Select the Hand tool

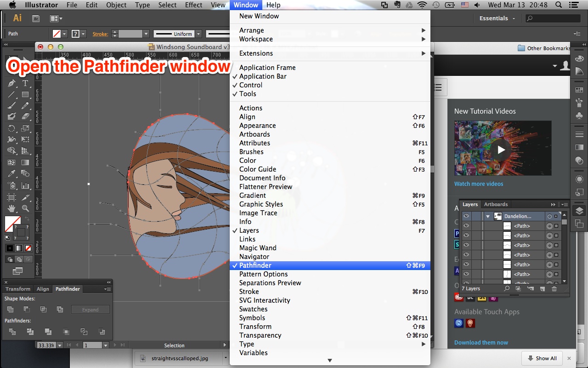(11, 208)
